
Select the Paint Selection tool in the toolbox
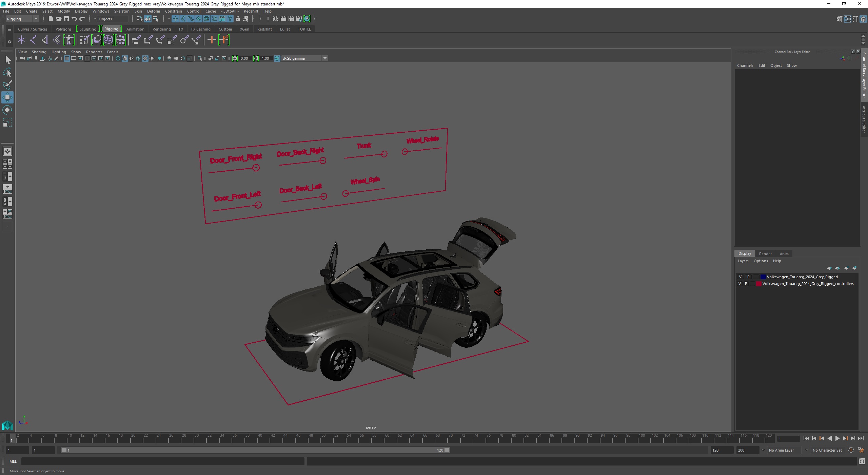coord(7,85)
